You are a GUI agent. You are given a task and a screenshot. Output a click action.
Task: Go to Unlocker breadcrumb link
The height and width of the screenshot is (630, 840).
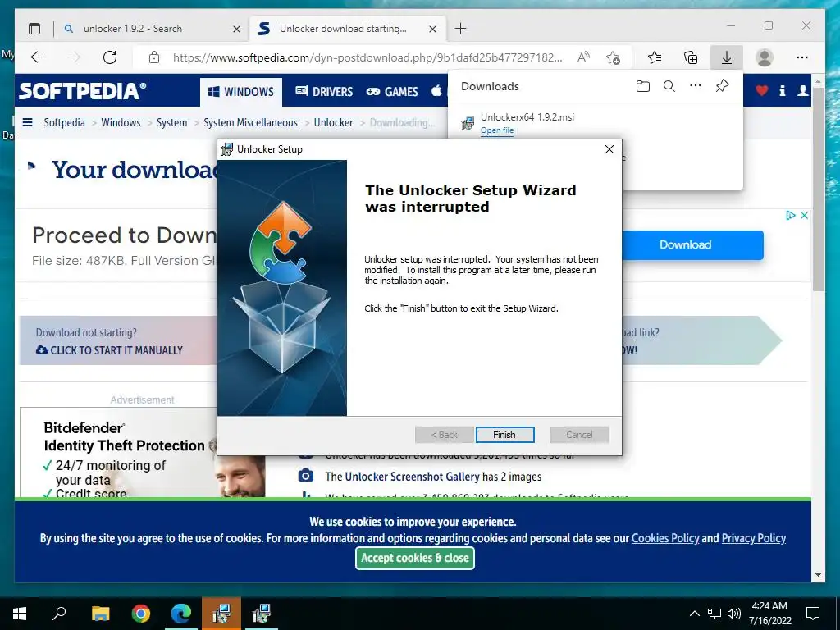point(333,123)
